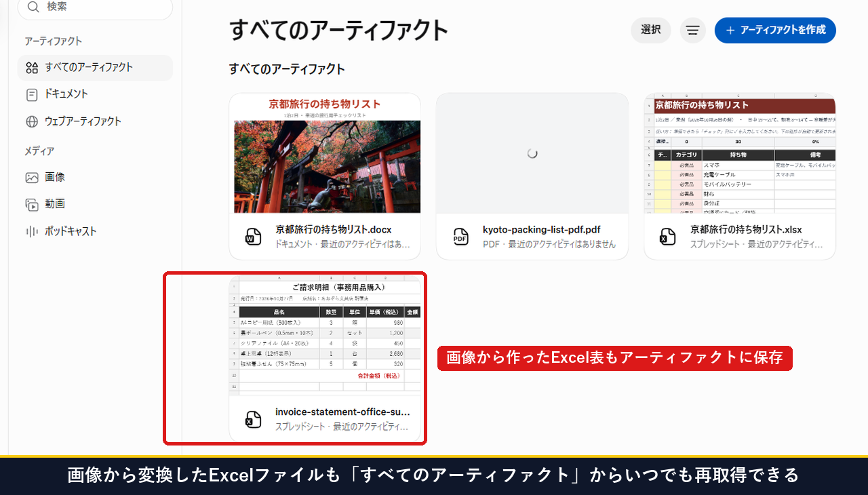Open the sort and filter menu
The height and width of the screenshot is (495, 868).
point(693,31)
